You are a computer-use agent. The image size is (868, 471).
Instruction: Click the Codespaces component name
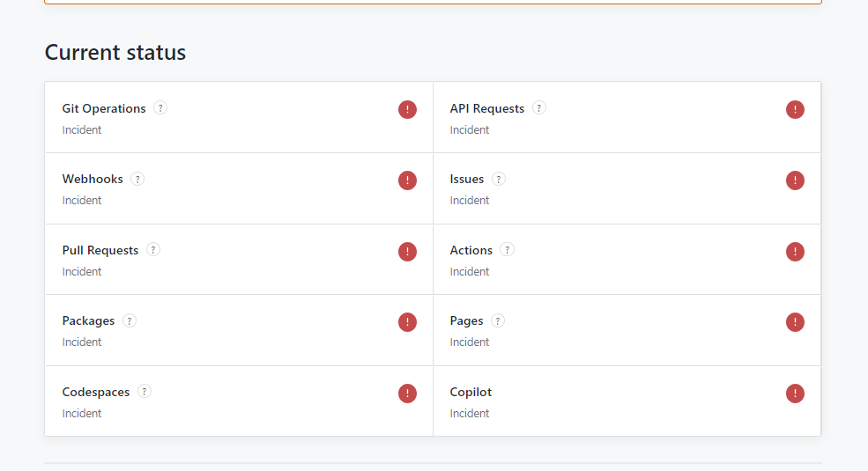[96, 393]
